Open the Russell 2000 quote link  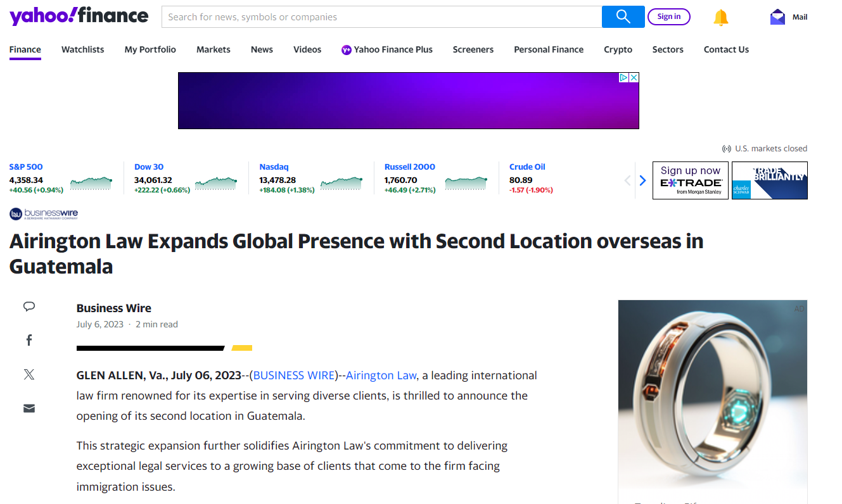point(410,167)
